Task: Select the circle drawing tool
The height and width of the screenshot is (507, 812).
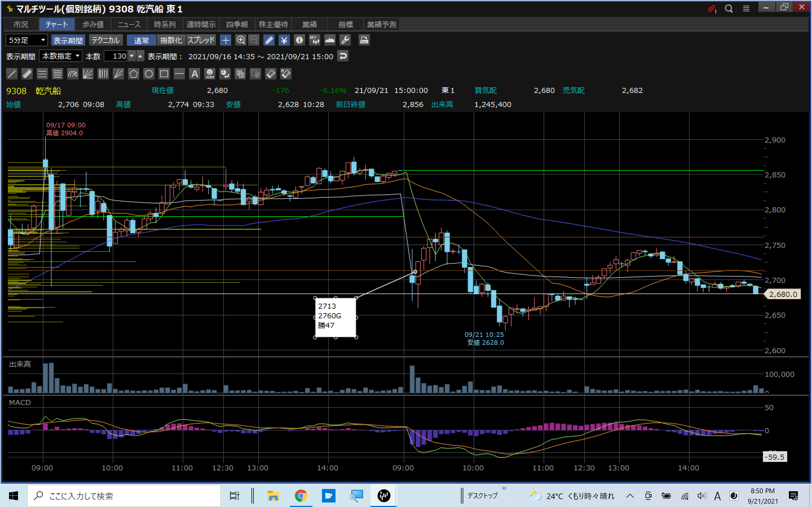Action: (149, 74)
